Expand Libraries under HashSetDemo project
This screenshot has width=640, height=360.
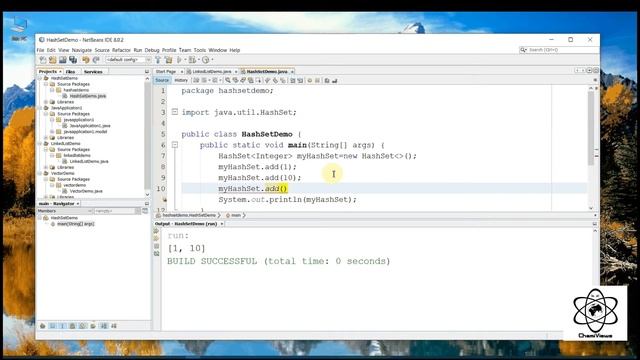click(x=46, y=102)
